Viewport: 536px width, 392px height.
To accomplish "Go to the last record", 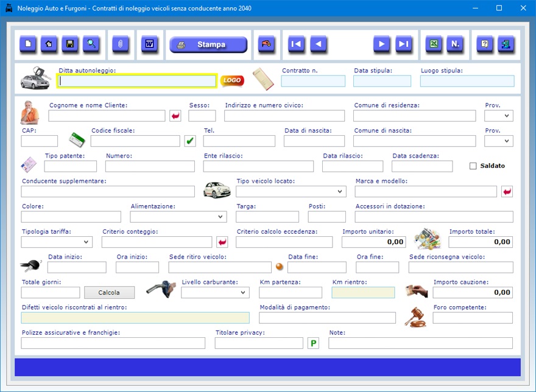I will (403, 44).
